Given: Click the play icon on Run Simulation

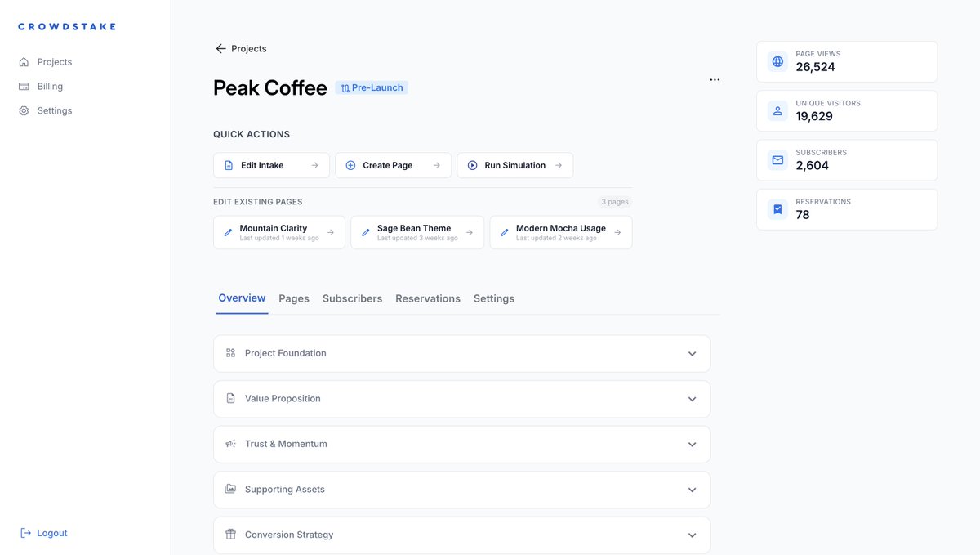Looking at the screenshot, I should tap(472, 165).
